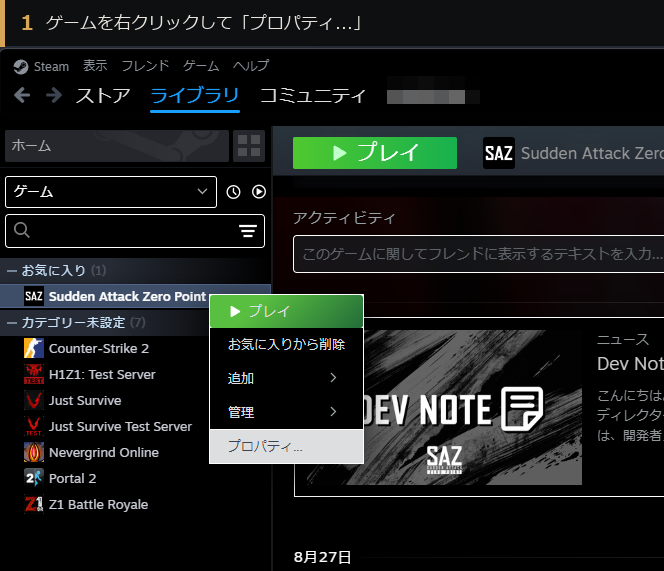Image resolution: width=664 pixels, height=571 pixels.
Task: Switch to the ライブラリ tab
Action: (x=195, y=95)
